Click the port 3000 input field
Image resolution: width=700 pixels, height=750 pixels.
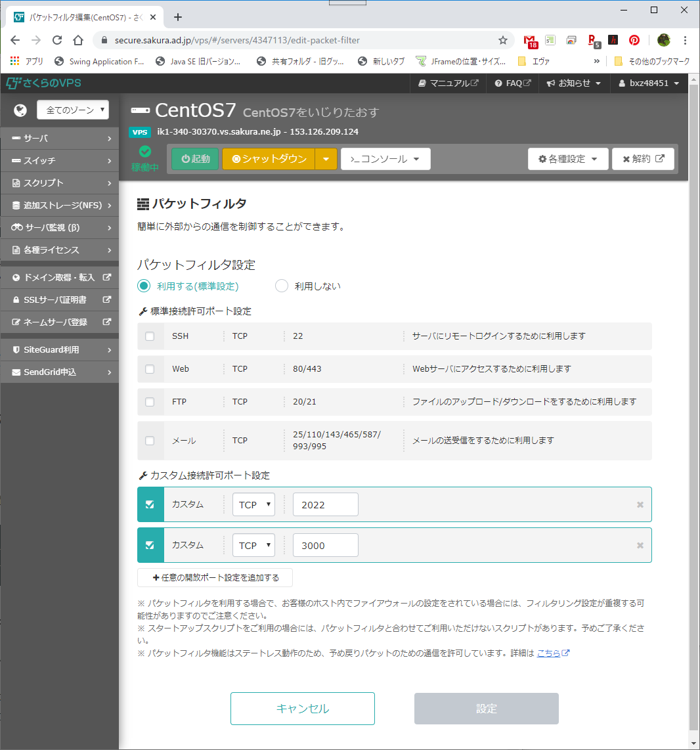[325, 544]
